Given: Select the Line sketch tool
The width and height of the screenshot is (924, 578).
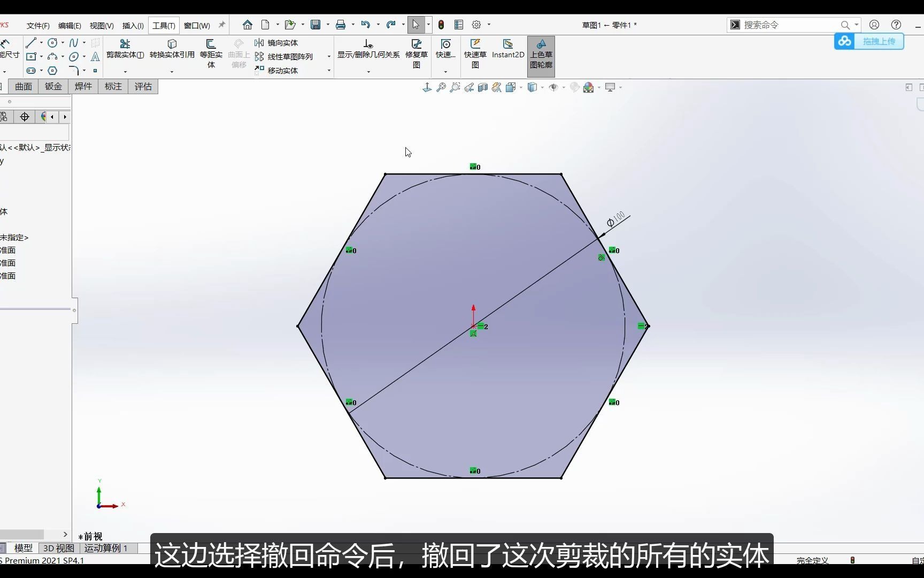Looking at the screenshot, I should pos(31,42).
